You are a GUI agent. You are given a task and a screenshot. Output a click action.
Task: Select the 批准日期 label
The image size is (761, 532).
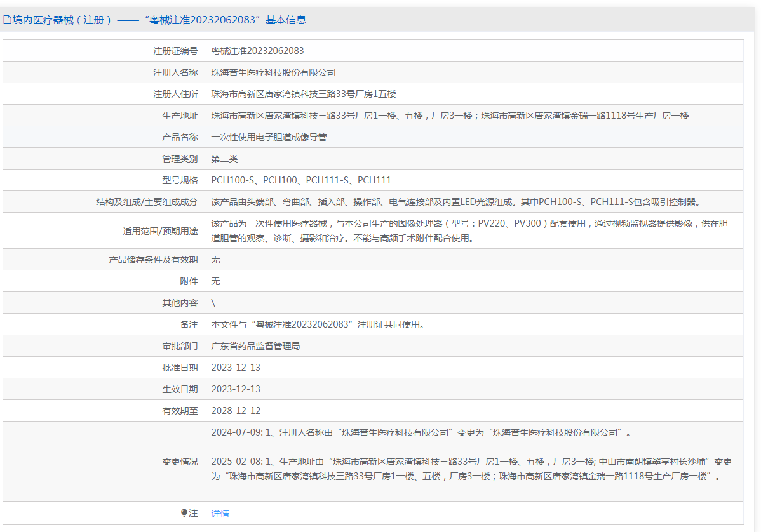point(180,368)
